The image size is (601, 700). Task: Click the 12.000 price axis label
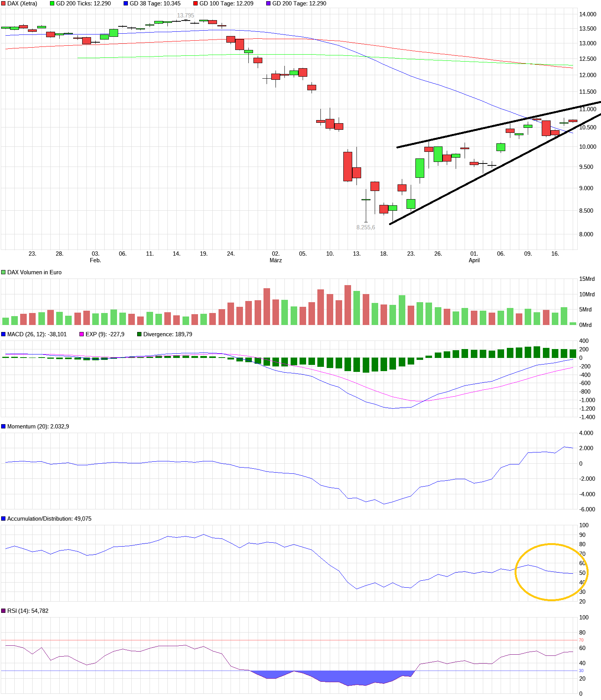(x=587, y=75)
